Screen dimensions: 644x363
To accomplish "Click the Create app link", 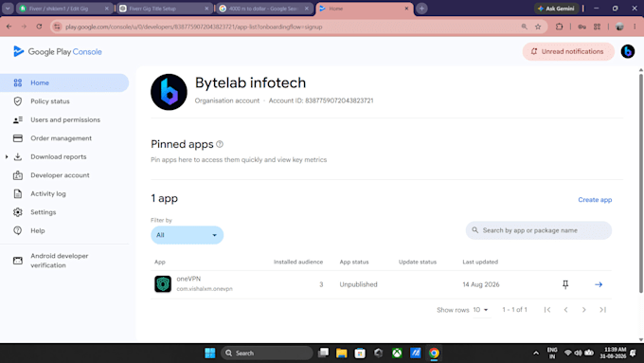I will click(595, 200).
